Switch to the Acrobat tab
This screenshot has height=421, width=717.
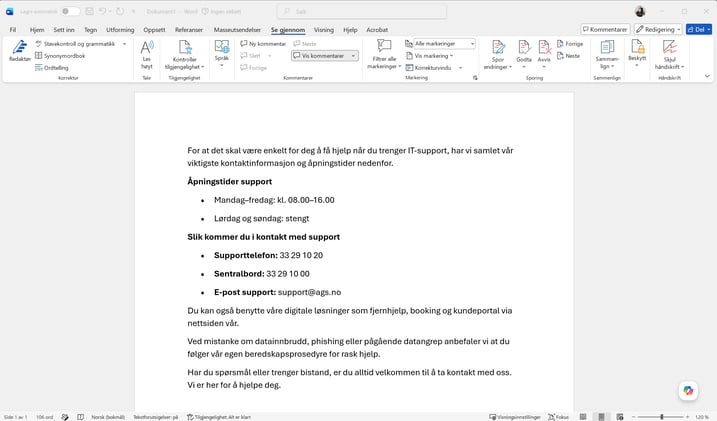pyautogui.click(x=377, y=30)
